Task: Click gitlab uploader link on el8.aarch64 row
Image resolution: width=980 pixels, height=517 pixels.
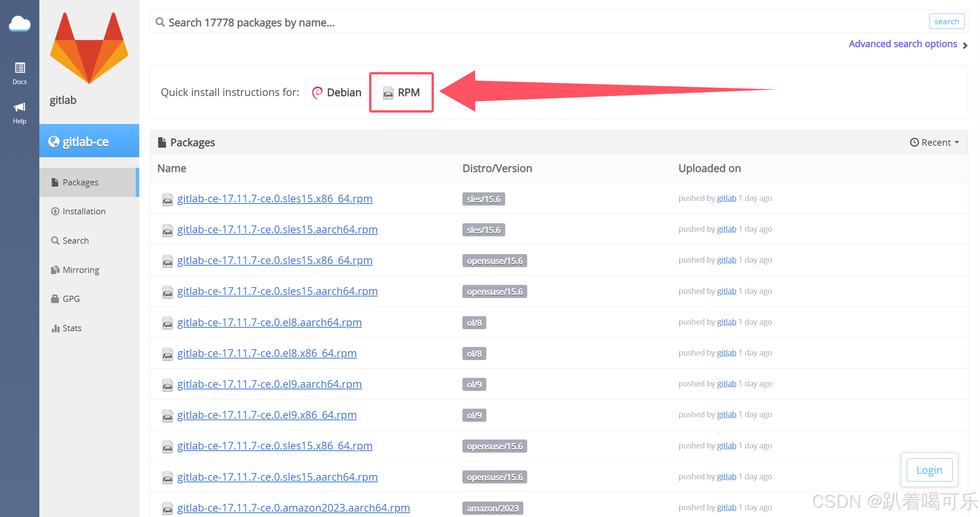Action: point(727,322)
